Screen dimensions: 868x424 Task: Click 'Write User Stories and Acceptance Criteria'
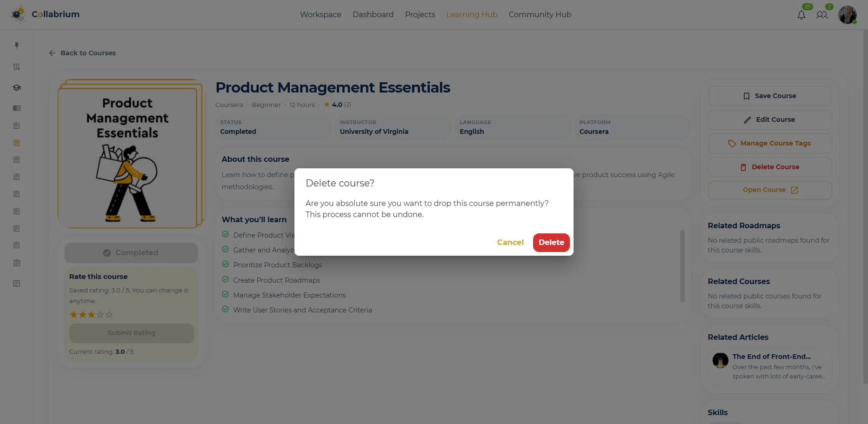[302, 310]
